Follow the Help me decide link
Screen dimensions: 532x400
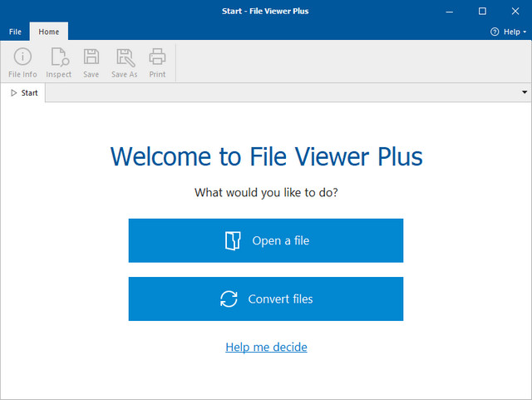(266, 347)
